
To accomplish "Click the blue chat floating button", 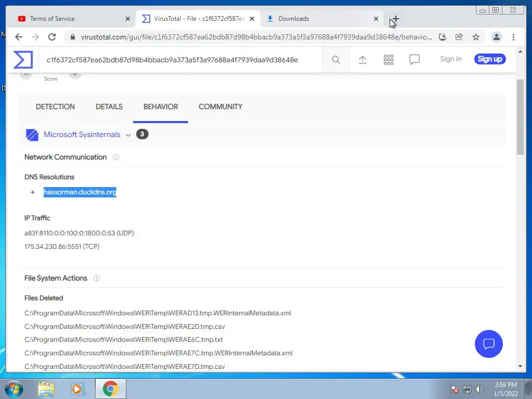I will point(488,344).
